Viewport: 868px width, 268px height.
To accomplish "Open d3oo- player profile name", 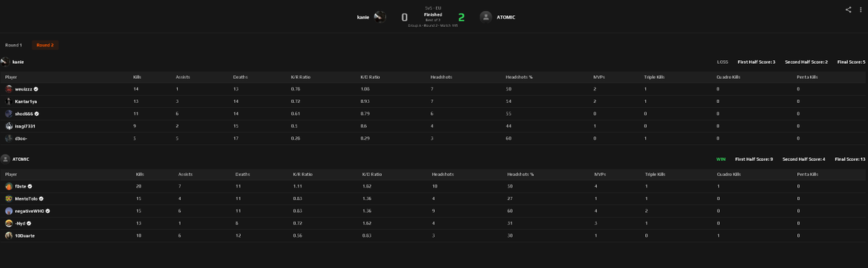I will (21, 138).
